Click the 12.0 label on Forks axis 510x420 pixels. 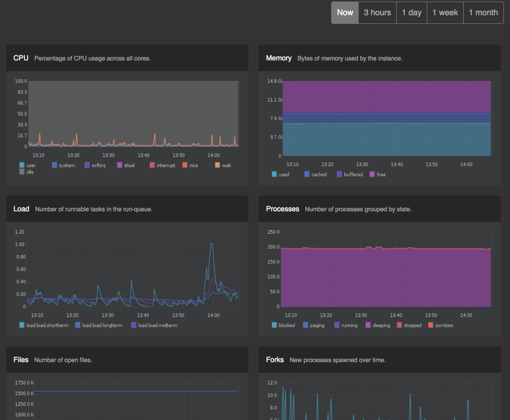(272, 382)
